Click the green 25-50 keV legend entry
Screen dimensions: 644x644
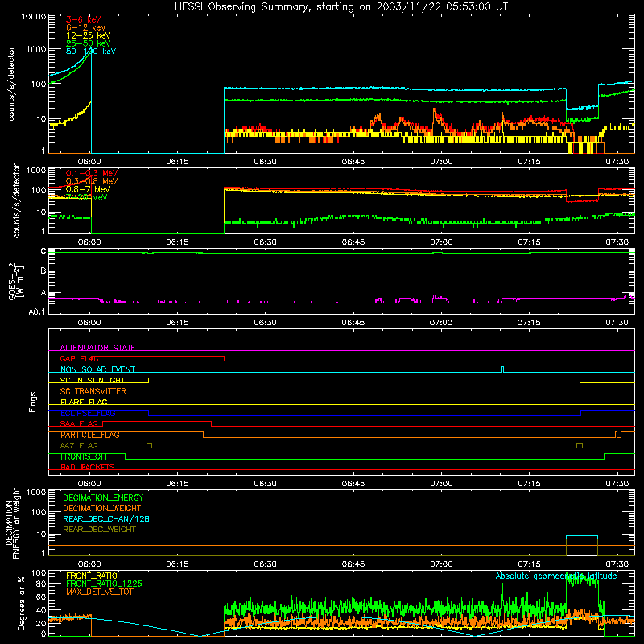(88, 43)
